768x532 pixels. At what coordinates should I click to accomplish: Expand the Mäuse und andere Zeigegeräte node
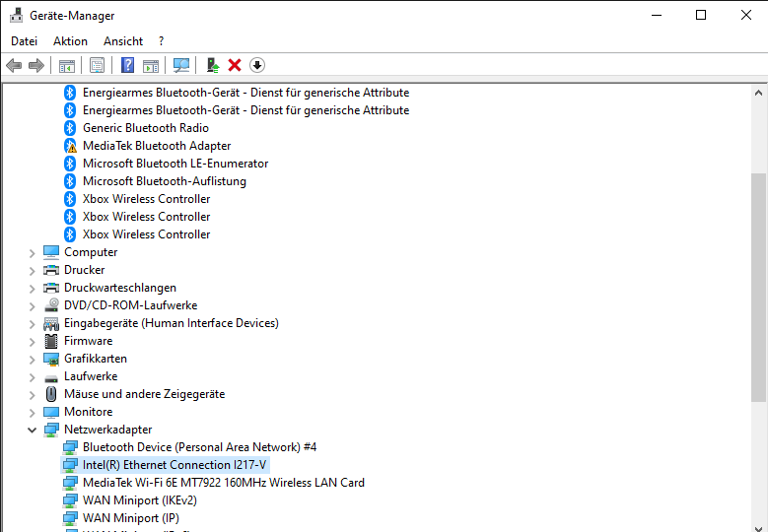[32, 395]
